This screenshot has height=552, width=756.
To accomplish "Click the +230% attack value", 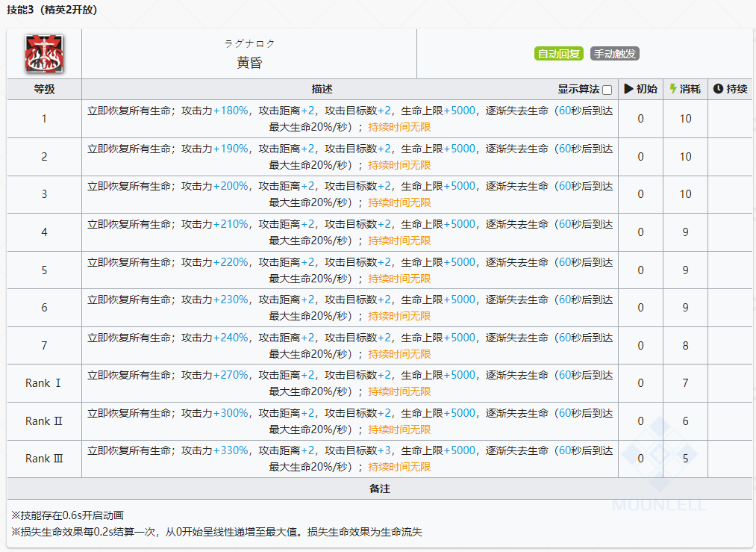I will [x=231, y=300].
